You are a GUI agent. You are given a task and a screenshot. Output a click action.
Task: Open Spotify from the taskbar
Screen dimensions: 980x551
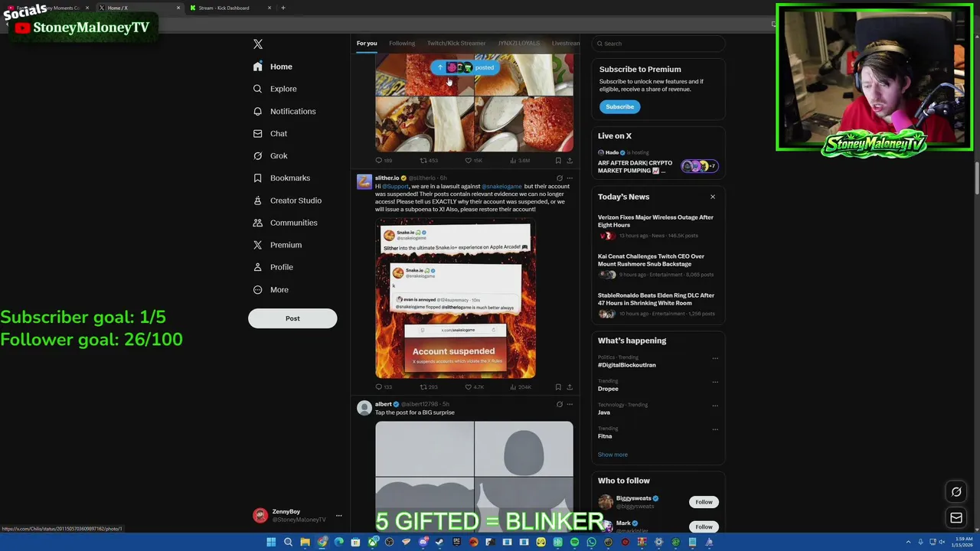click(x=574, y=542)
